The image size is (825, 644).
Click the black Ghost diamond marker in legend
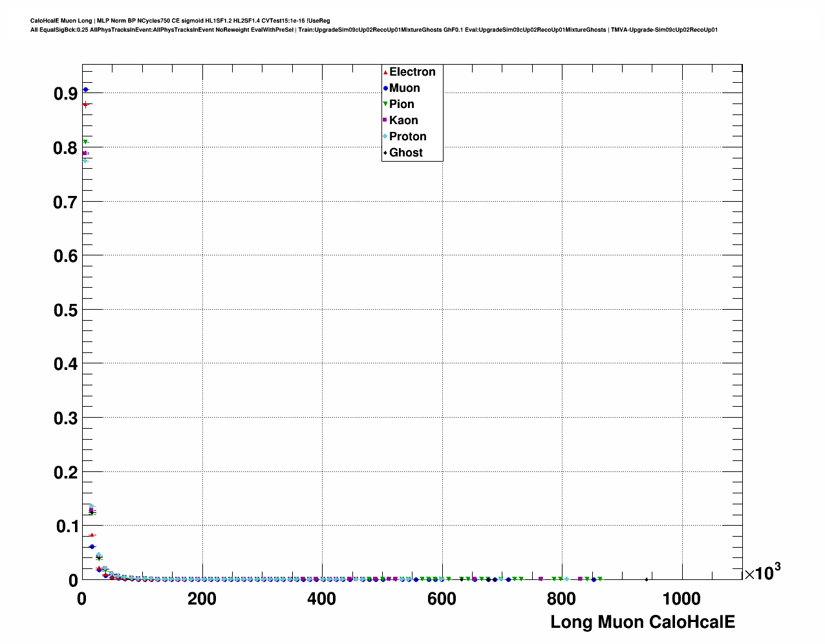[x=385, y=153]
